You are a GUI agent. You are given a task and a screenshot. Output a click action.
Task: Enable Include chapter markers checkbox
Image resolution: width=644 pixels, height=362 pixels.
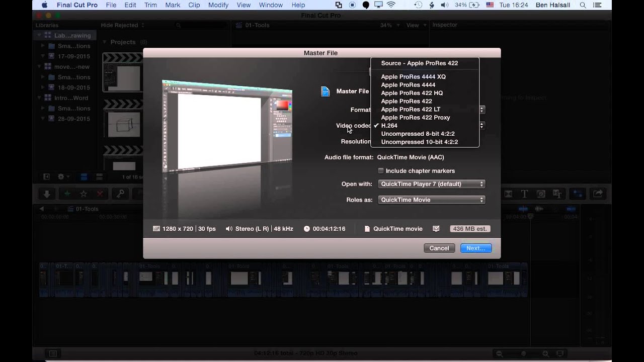click(381, 171)
